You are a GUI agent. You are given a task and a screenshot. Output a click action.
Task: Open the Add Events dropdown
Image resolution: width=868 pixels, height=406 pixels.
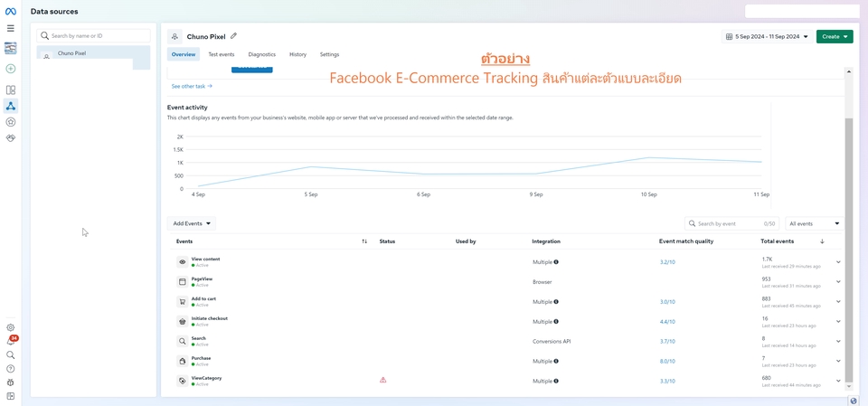tap(192, 223)
